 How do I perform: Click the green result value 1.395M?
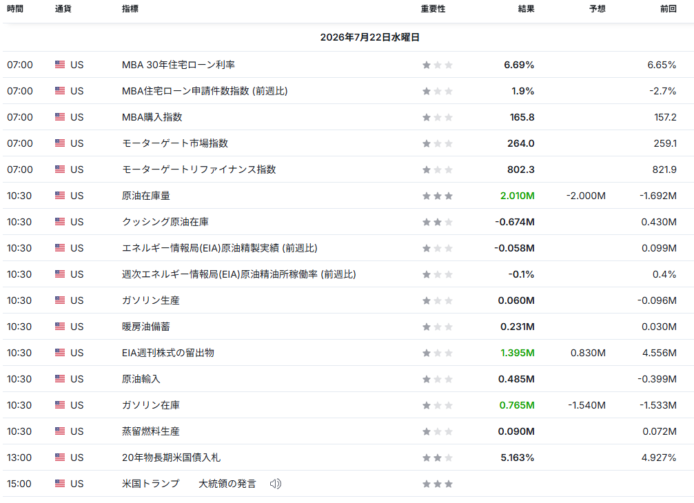(517, 353)
